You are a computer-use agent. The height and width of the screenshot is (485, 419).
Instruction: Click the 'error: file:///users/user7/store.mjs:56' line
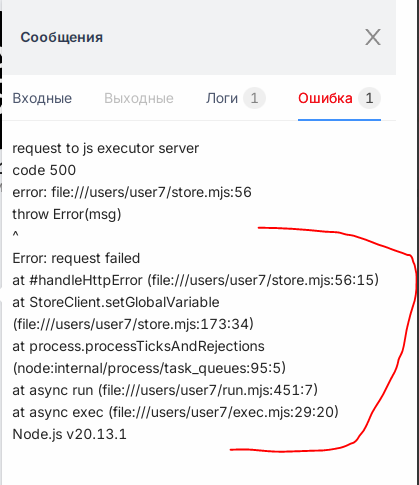[x=132, y=192]
